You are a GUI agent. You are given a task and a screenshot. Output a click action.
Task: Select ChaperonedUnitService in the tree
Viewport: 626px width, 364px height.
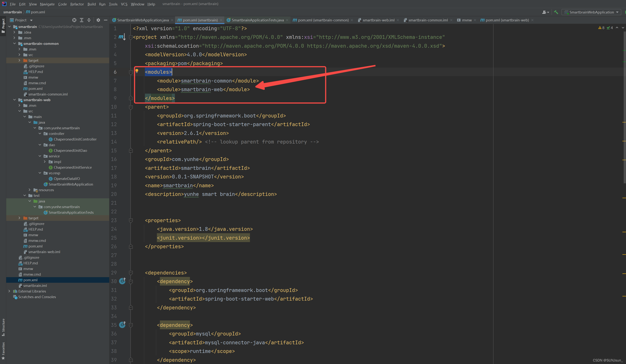[x=73, y=168]
